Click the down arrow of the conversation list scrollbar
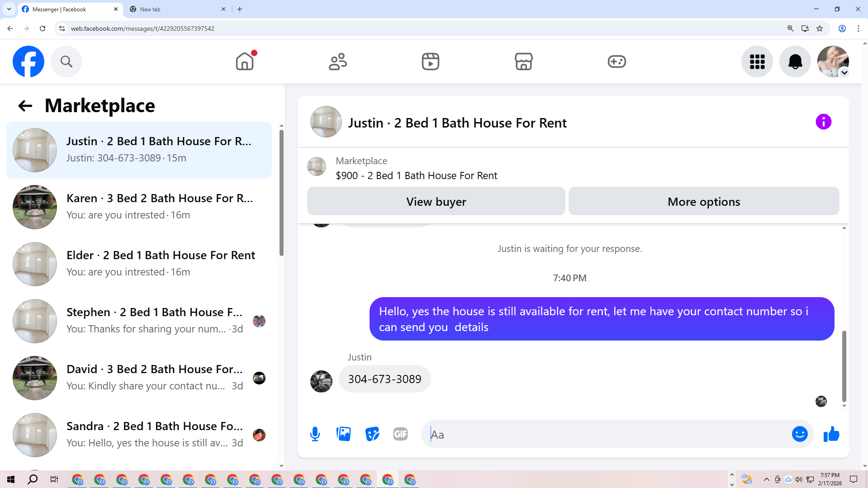The width and height of the screenshot is (868, 488). 281,466
